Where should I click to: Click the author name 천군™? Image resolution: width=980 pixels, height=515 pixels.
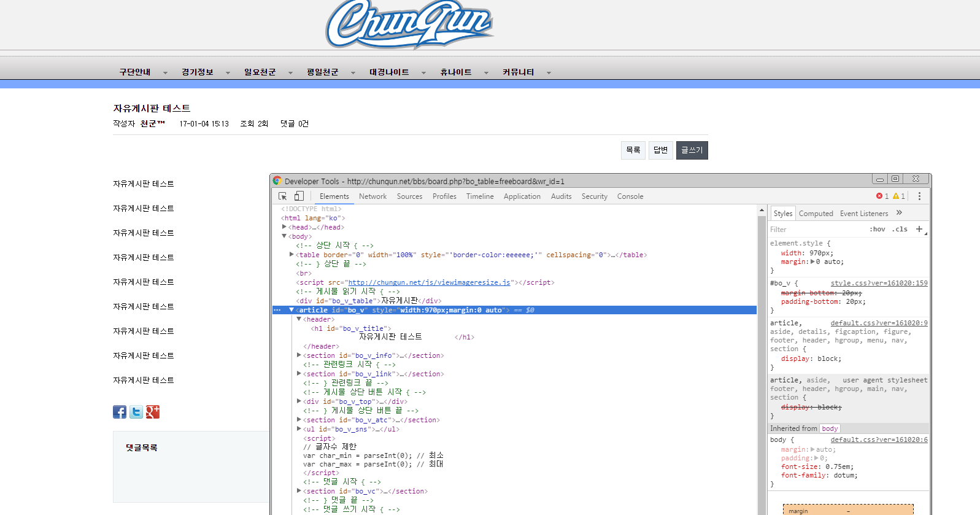point(152,124)
